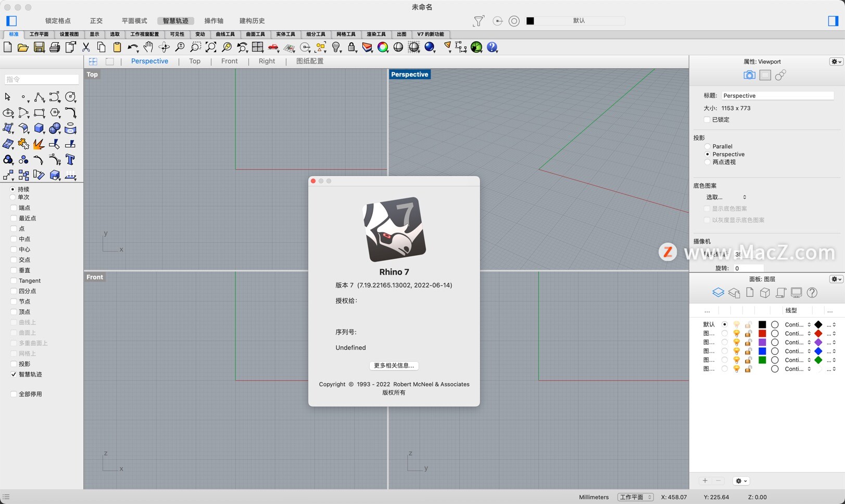Open Help with the blue question mark icon
This screenshot has height=504, width=845.
[492, 47]
